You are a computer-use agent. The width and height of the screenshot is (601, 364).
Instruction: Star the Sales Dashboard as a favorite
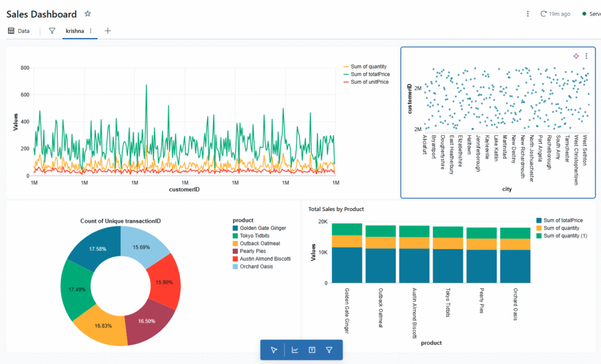87,13
